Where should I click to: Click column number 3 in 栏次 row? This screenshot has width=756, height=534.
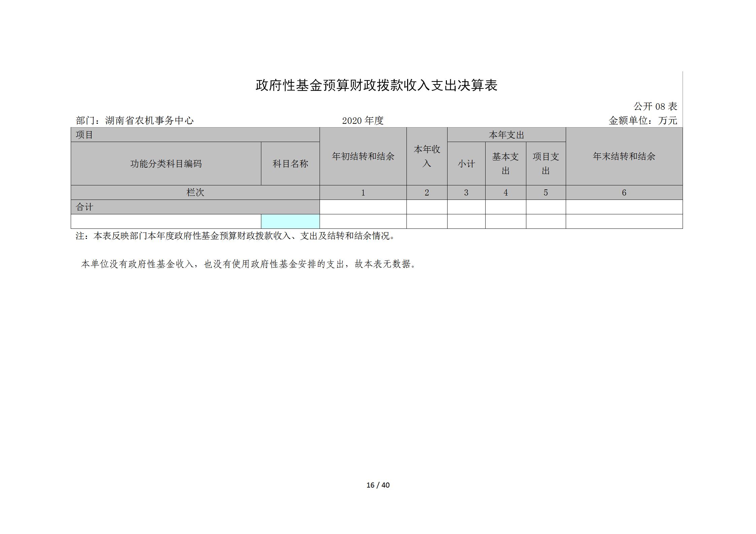pyautogui.click(x=466, y=192)
